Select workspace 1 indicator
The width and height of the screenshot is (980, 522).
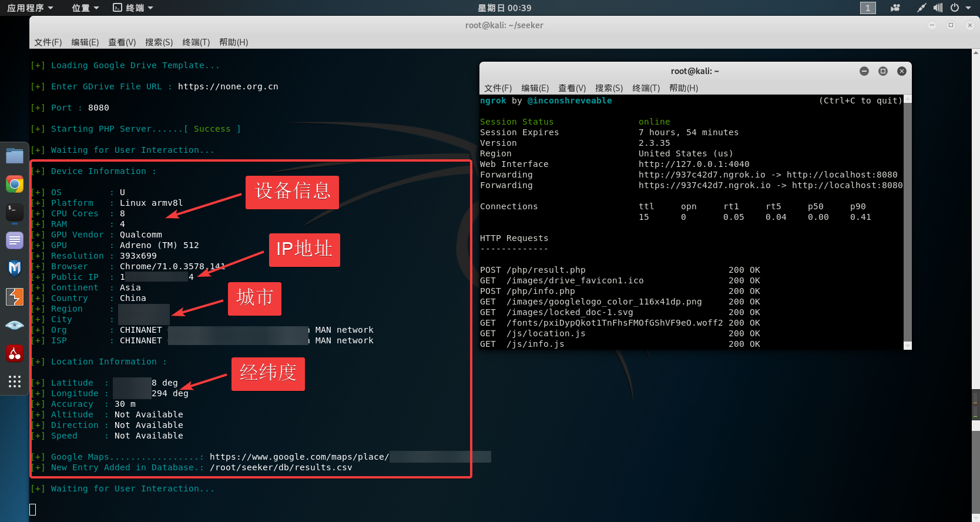coord(868,8)
